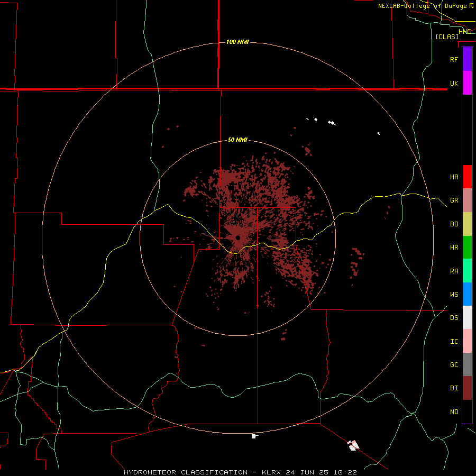This screenshot has width=476, height=476.
Task: Select the WS legend label
Action: coord(454,295)
